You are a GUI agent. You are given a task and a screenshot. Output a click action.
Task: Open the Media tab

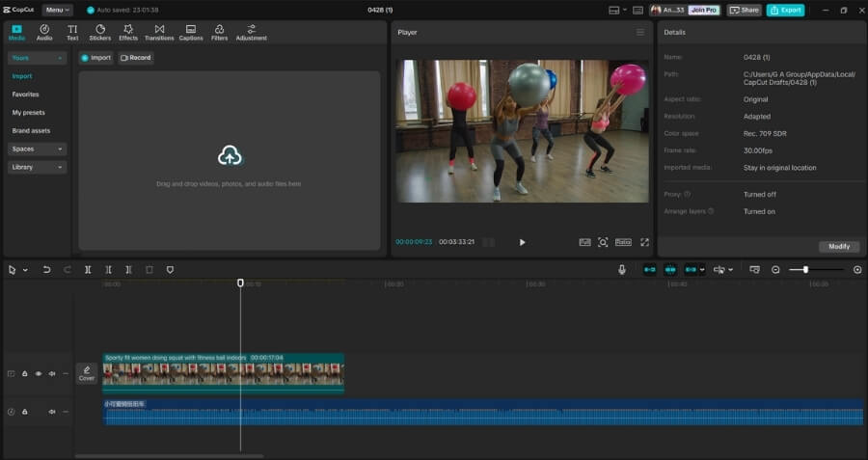(x=16, y=33)
